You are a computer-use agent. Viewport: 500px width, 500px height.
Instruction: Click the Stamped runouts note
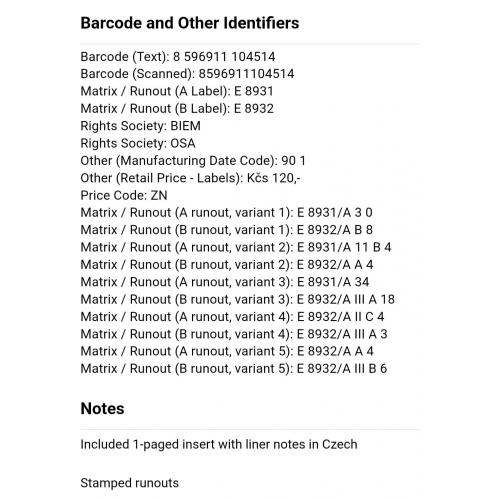click(x=130, y=483)
